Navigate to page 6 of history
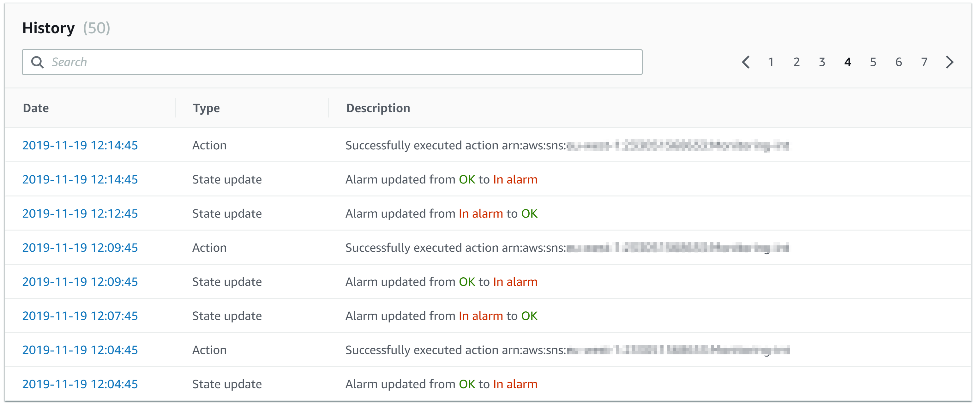The width and height of the screenshot is (980, 409). pos(898,62)
